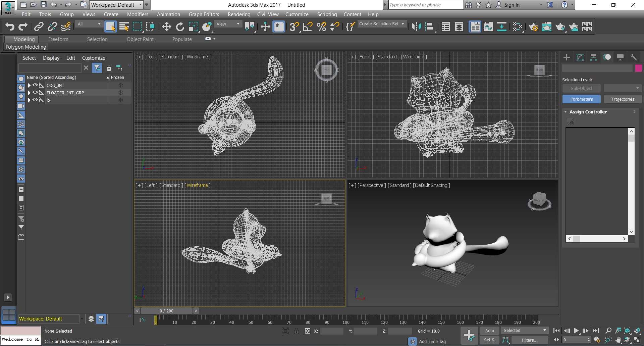This screenshot has height=346, width=644.
Task: Expand the FLOATER_JNT_GRP tree item
Action: [29, 93]
